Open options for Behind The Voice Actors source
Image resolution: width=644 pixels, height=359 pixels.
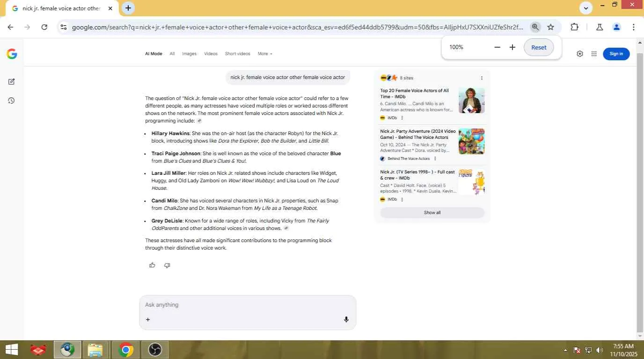(x=435, y=158)
